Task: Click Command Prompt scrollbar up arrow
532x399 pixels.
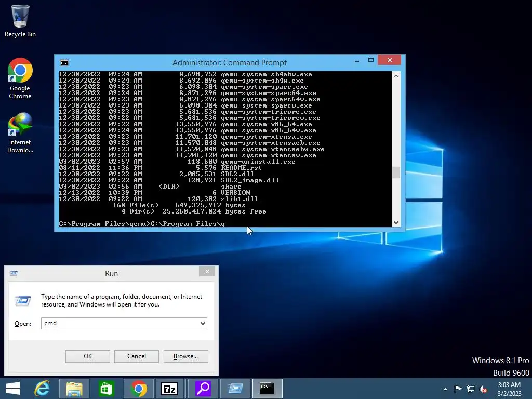Action: tap(396, 76)
